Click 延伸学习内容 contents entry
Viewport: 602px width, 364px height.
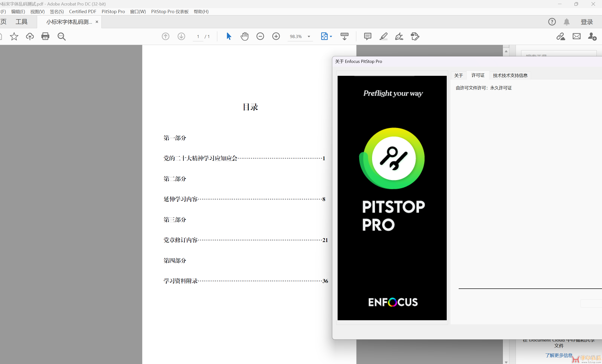[244, 199]
